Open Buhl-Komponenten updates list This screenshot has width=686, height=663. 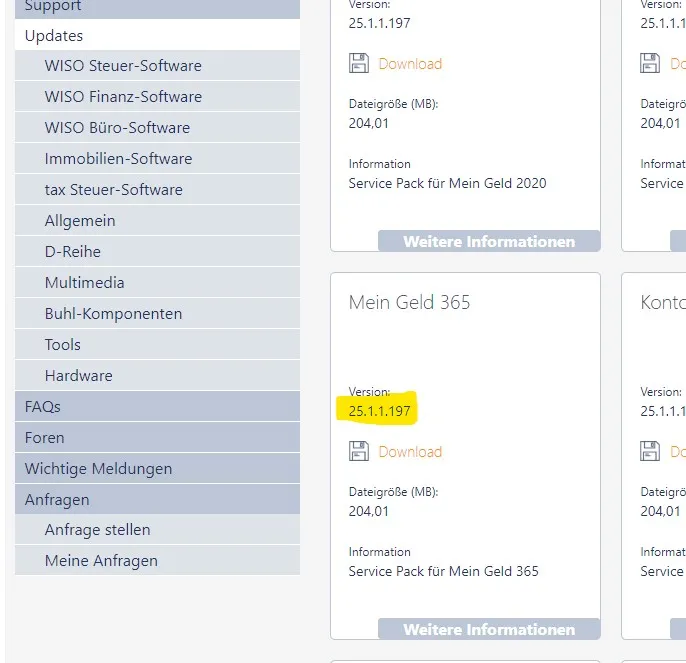click(113, 314)
